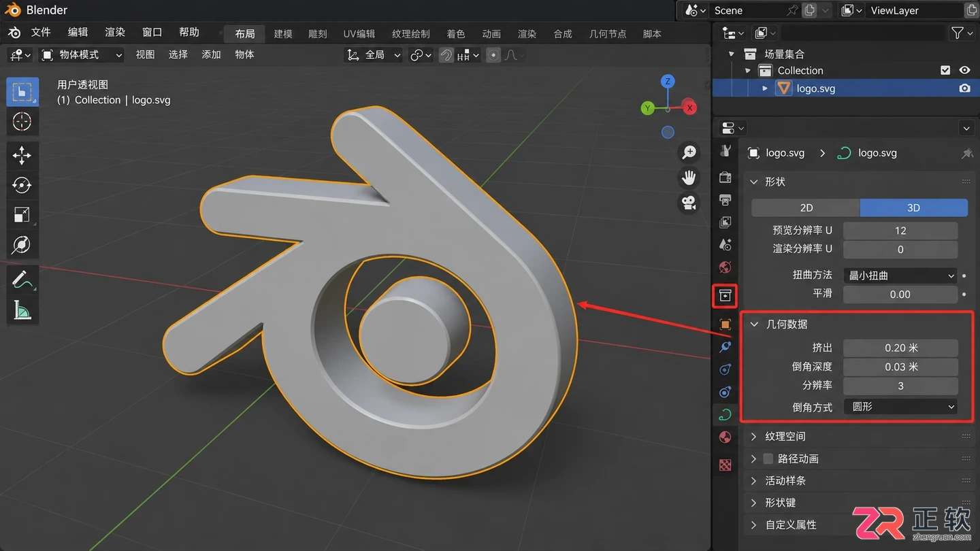The width and height of the screenshot is (980, 551).
Task: Click the zoom view magnifier icon
Action: click(689, 152)
